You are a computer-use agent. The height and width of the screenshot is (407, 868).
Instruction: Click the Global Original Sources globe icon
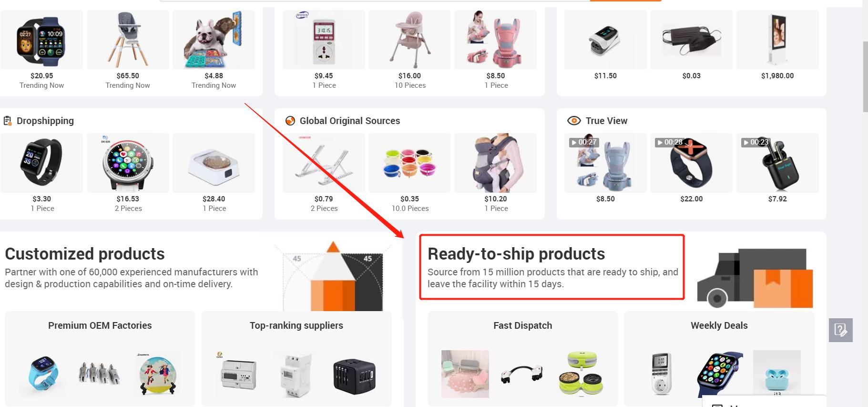[290, 121]
